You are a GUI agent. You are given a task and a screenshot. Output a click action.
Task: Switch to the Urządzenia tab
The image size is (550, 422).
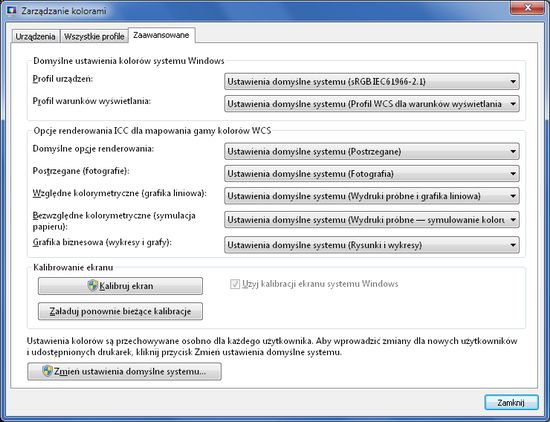tap(35, 36)
